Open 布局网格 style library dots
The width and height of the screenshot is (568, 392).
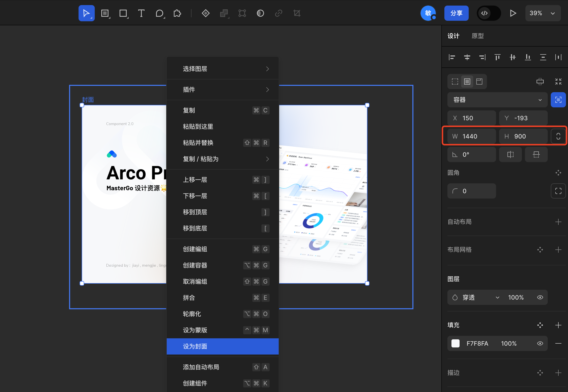pos(540,250)
